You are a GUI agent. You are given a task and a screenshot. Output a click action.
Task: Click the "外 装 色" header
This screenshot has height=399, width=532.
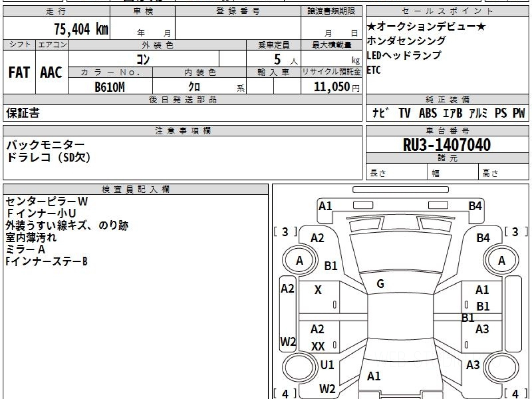(x=157, y=45)
